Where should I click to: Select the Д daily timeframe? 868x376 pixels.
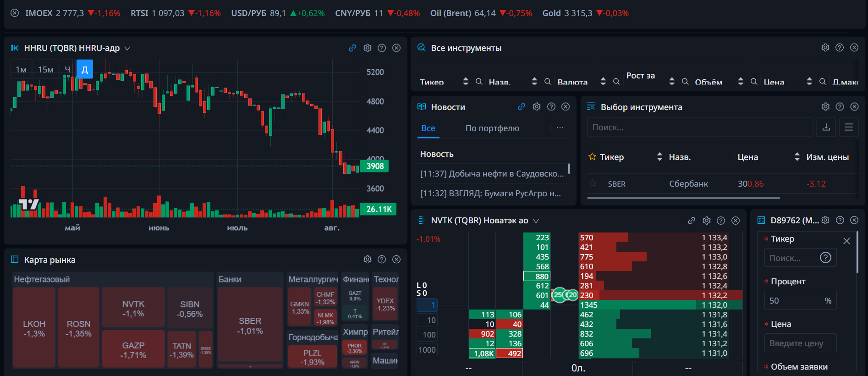[x=85, y=69]
